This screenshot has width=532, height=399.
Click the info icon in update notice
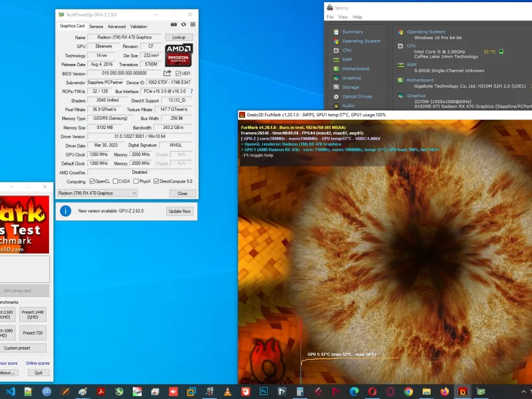coord(66,211)
